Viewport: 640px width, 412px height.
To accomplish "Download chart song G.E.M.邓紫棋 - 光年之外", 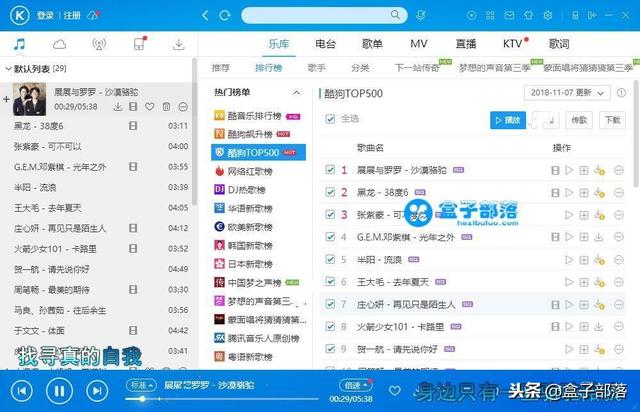I will pos(599,237).
